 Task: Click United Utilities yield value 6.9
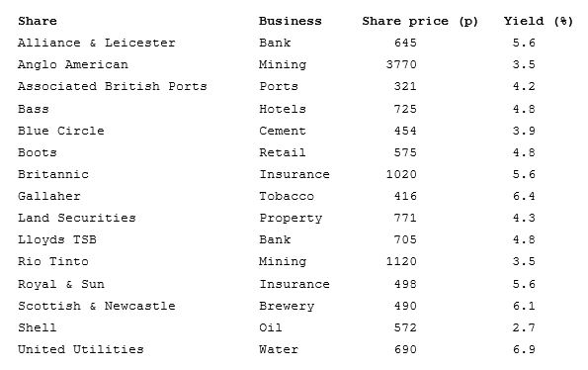point(524,349)
